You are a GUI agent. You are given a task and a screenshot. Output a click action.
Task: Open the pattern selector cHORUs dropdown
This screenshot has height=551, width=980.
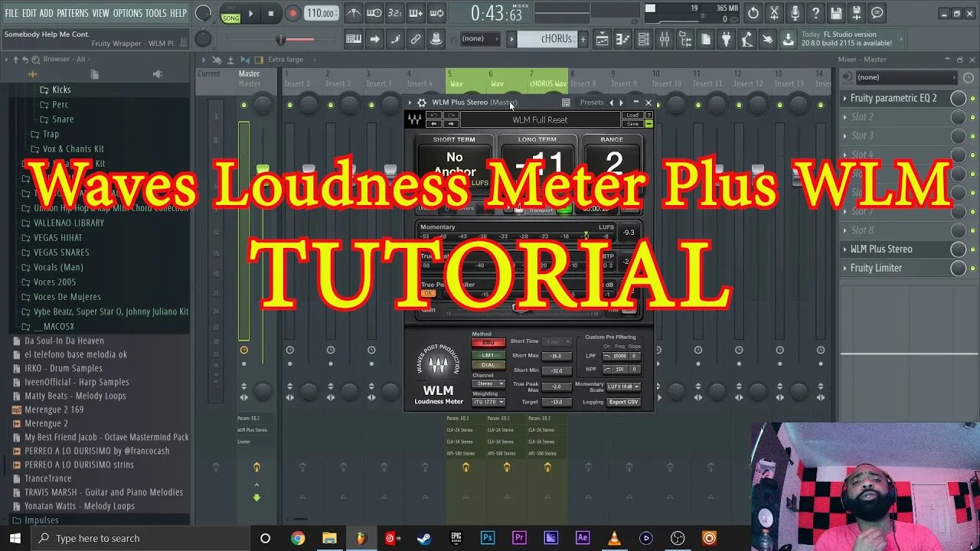pyautogui.click(x=547, y=39)
